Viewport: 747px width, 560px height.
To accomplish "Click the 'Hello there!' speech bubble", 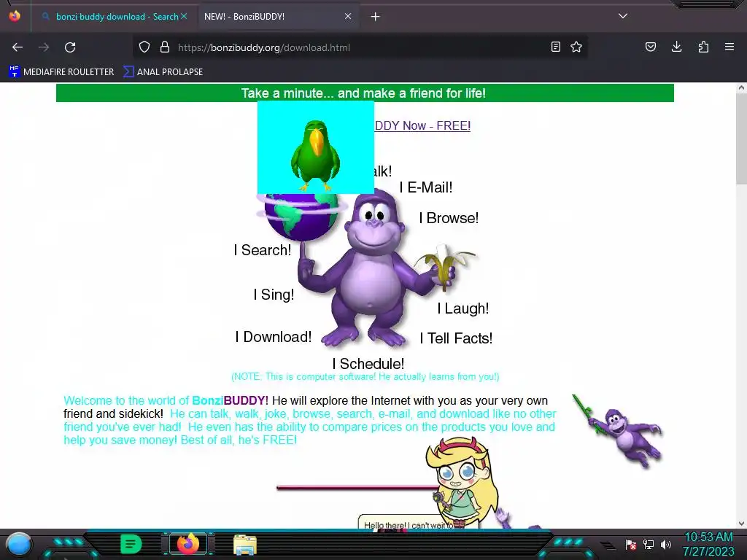I will 404,522.
